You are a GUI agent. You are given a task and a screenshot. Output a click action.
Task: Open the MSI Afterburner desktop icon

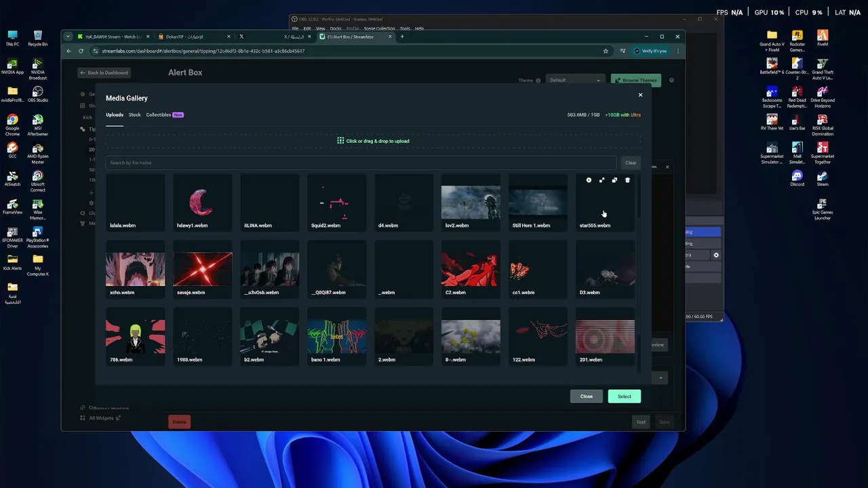click(x=38, y=125)
